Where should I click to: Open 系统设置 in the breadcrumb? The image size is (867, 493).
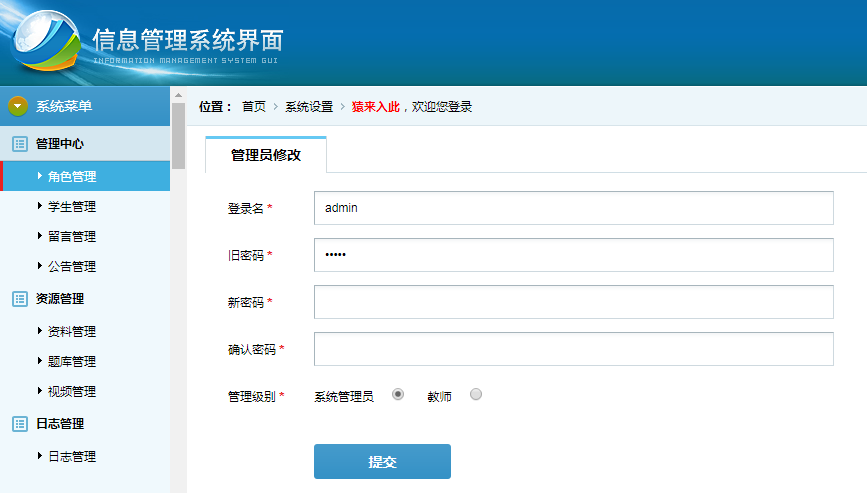click(309, 107)
